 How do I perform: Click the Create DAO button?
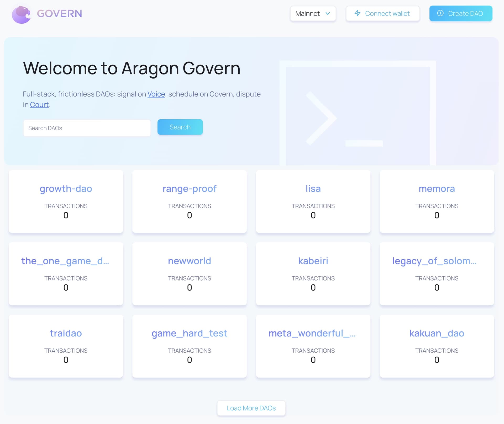461,13
